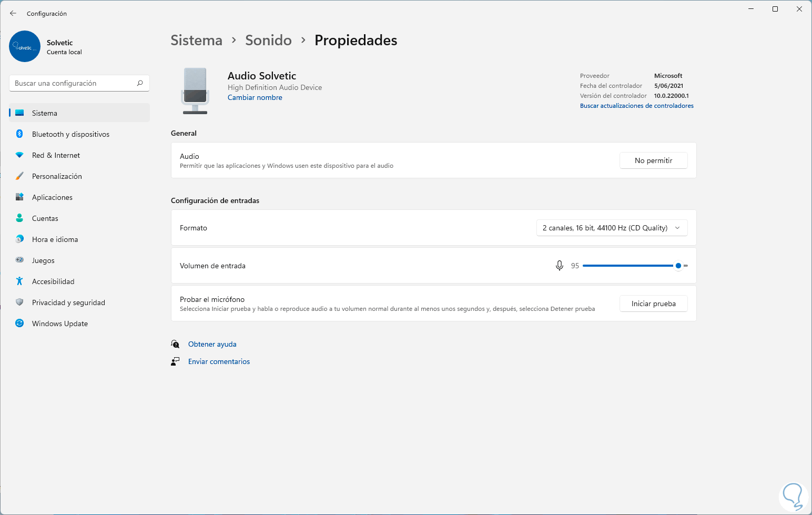The height and width of the screenshot is (515, 812).
Task: Click the Personalización brush icon
Action: [19, 176]
